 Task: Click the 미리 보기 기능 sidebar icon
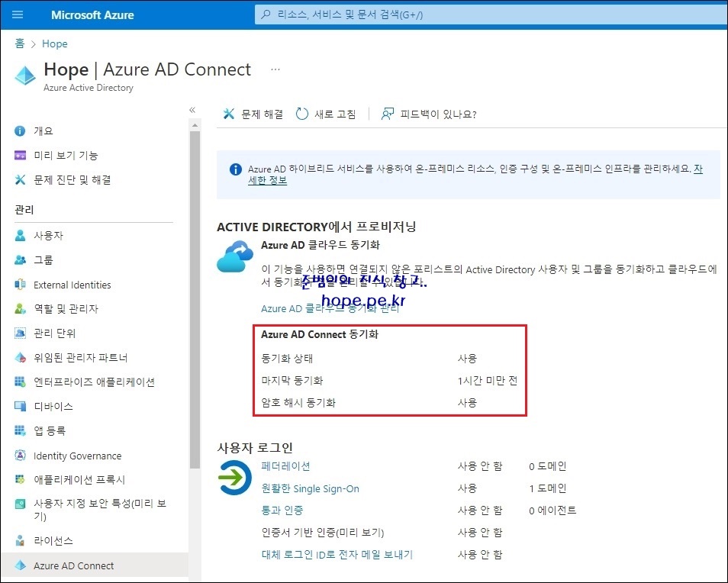point(20,155)
